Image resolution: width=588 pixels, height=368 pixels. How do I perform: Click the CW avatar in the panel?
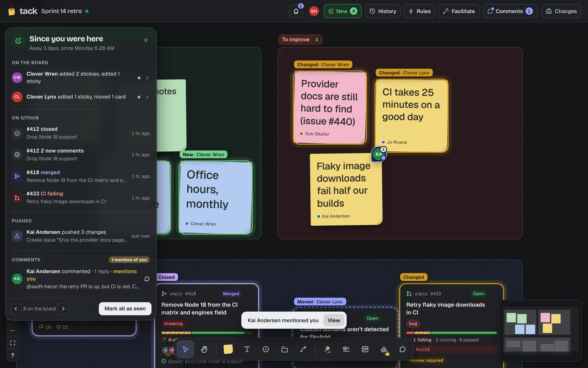click(x=17, y=78)
